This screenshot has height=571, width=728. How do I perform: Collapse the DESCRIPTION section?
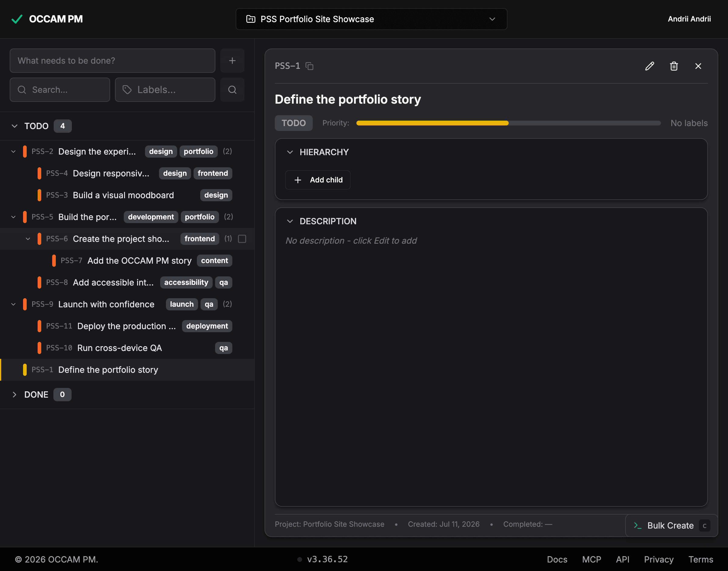pos(290,221)
